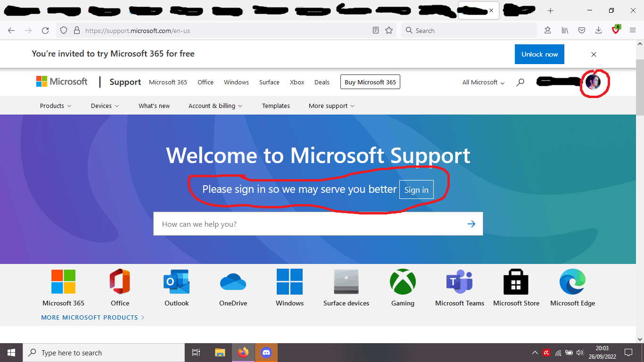
Task: Open Surface devices product tile
Action: [346, 288]
